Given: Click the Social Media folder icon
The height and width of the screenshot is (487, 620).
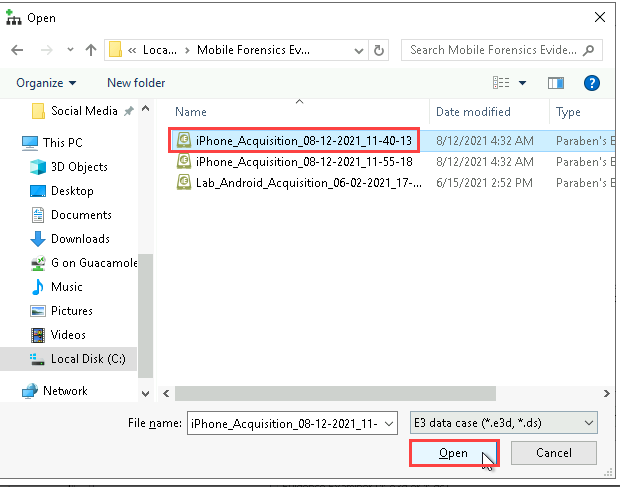Looking at the screenshot, I should 38,111.
